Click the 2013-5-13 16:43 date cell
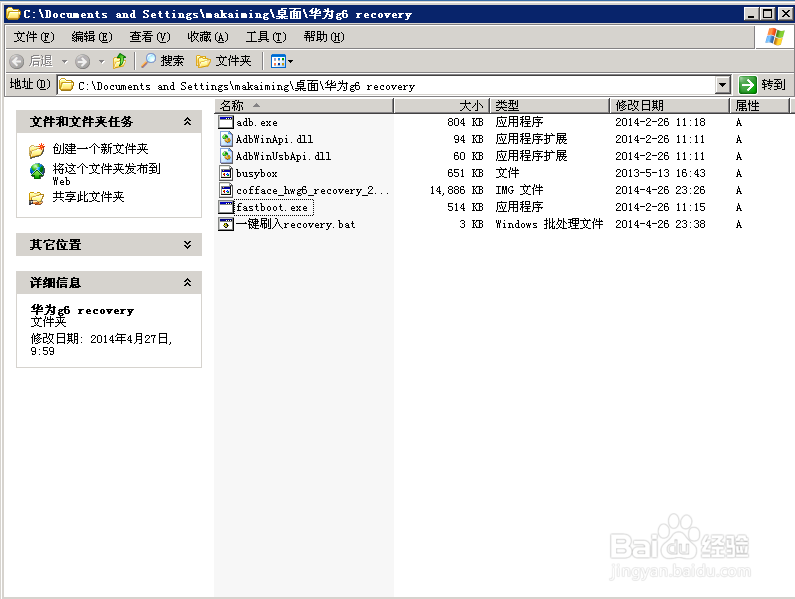Viewport: 795px width, 599px height. click(x=660, y=173)
